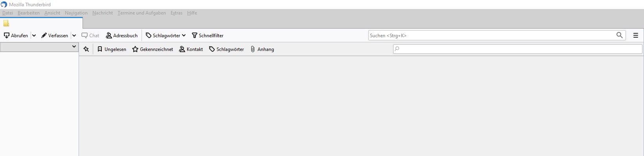Open the Datei menu
The height and width of the screenshot is (156, 644).
coord(7,13)
